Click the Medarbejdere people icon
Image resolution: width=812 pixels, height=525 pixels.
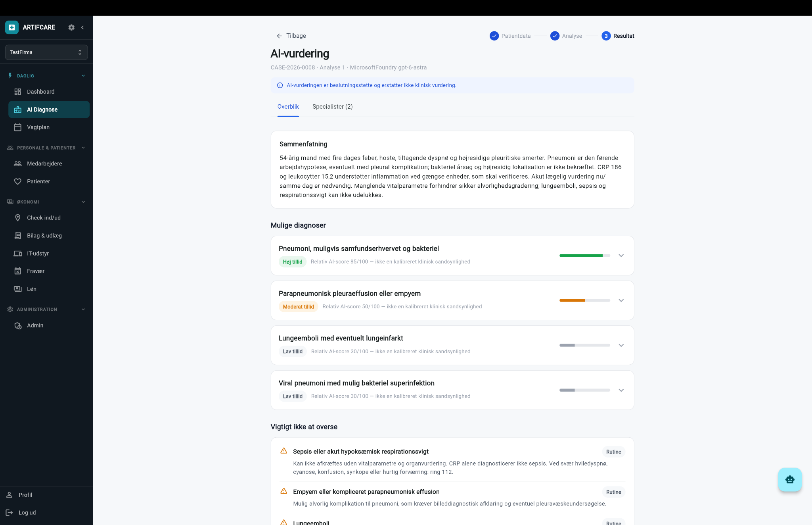18,163
